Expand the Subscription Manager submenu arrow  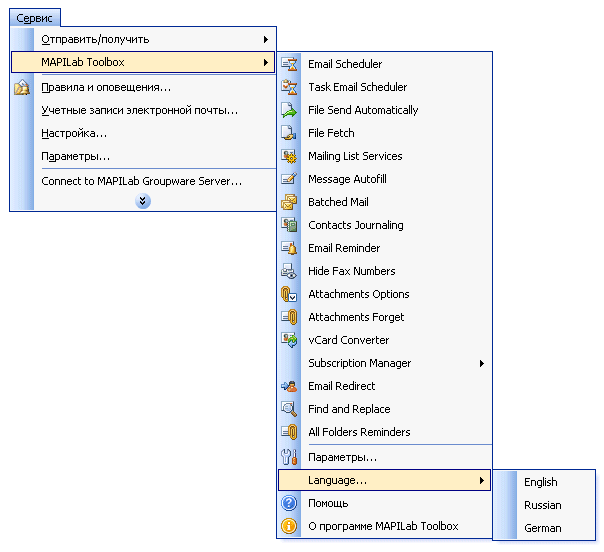[x=482, y=363]
